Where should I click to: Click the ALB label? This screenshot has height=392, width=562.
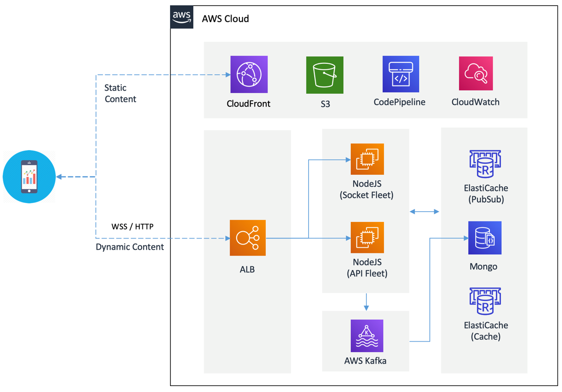point(247,269)
